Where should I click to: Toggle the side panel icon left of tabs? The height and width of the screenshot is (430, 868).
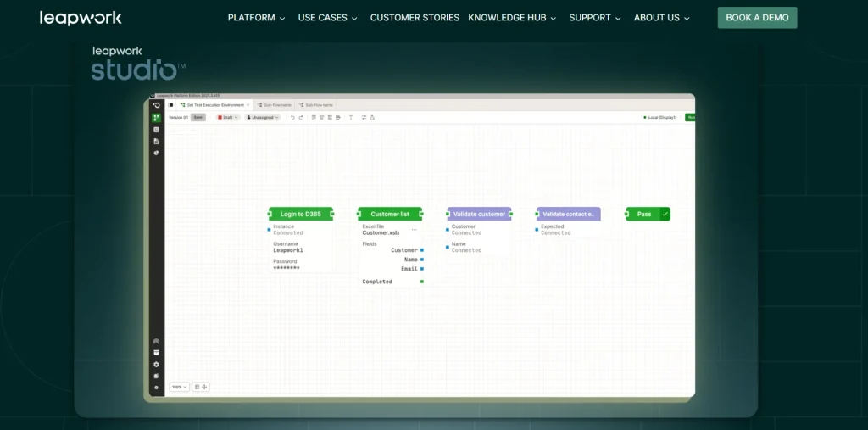pos(170,104)
